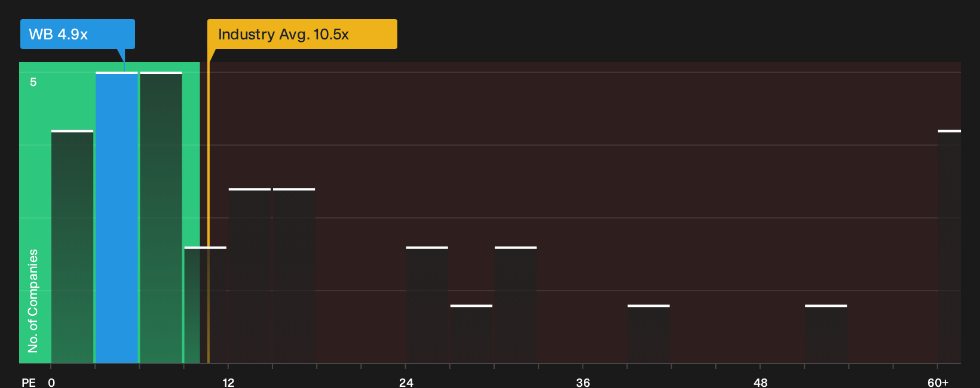This screenshot has height=388, width=980.
Task: Click the x-axis label 48
Action: [760, 382]
